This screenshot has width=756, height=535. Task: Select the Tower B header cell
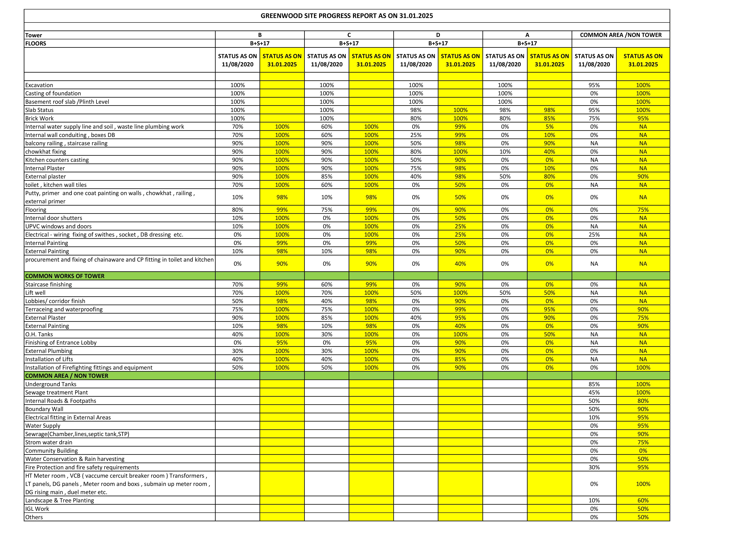tap(260, 35)
